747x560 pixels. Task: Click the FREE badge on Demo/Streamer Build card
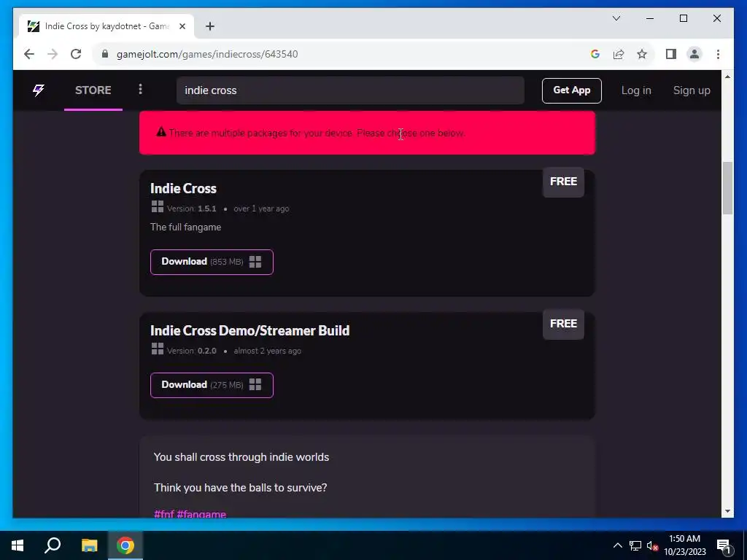point(563,324)
